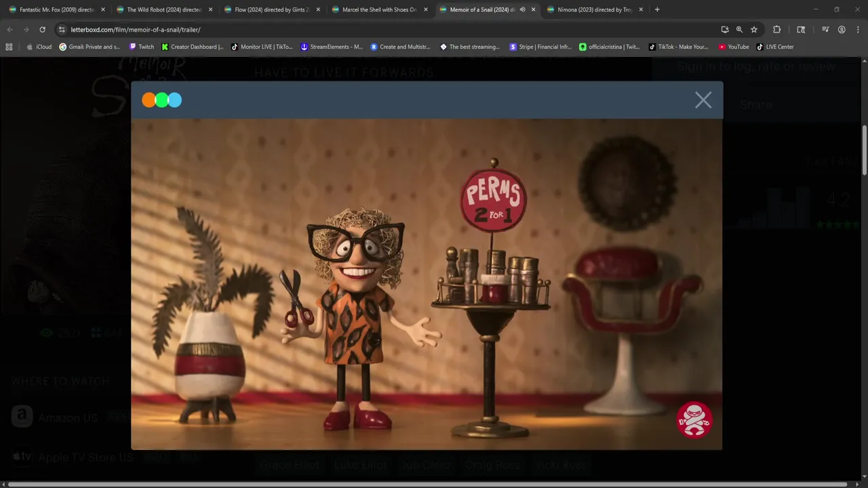The width and height of the screenshot is (868, 488).
Task: View site information icon in address bar
Action: pos(62,30)
